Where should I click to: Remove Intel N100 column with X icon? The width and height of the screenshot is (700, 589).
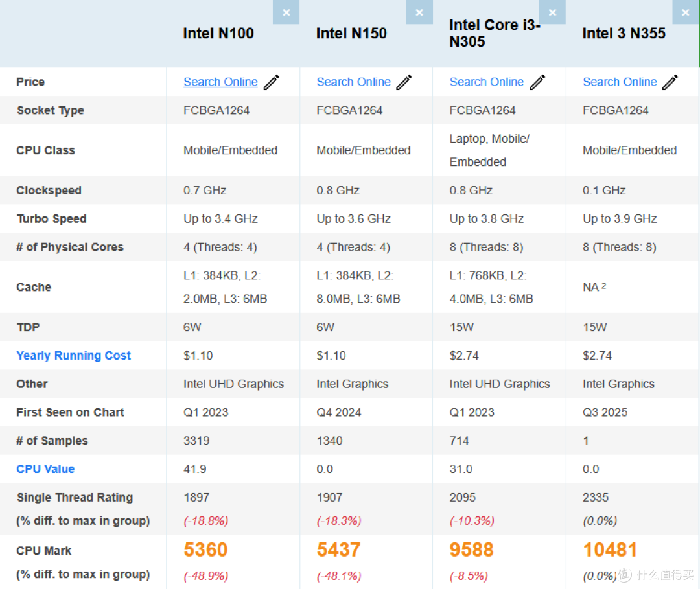coord(286,12)
